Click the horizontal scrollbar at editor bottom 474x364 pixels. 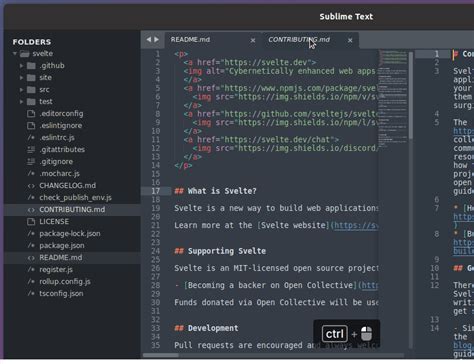point(161,355)
